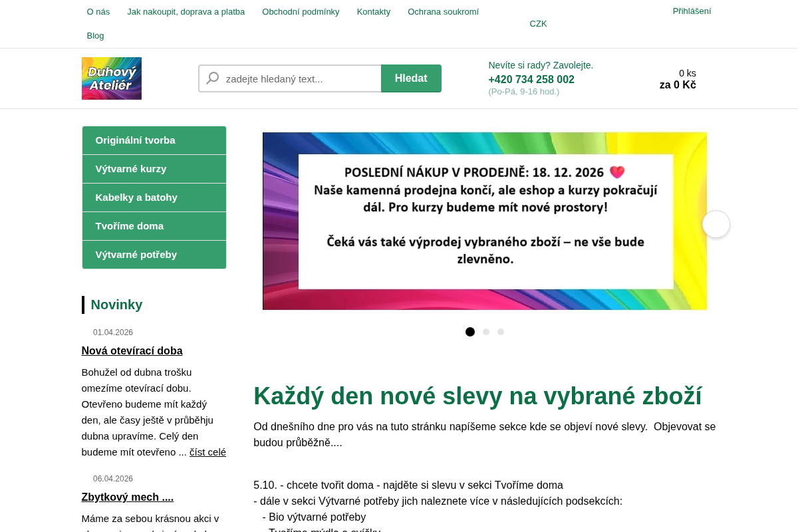This screenshot has height=532, width=798.
Task: Focus the search text field
Action: (290, 78)
